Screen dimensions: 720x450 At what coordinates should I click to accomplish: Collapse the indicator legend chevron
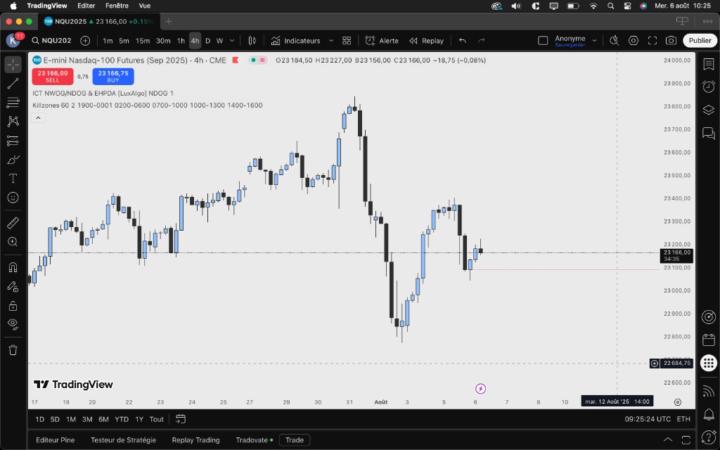point(38,118)
